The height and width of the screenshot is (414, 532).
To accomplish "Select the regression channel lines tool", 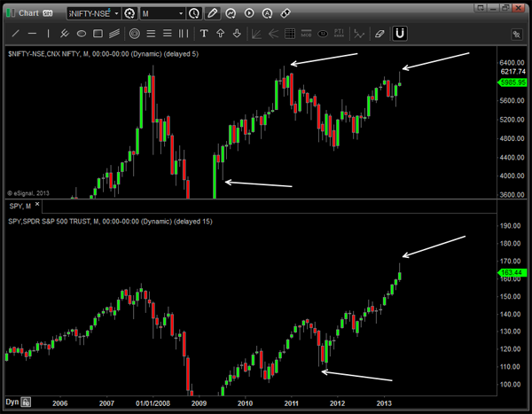I will (x=114, y=34).
